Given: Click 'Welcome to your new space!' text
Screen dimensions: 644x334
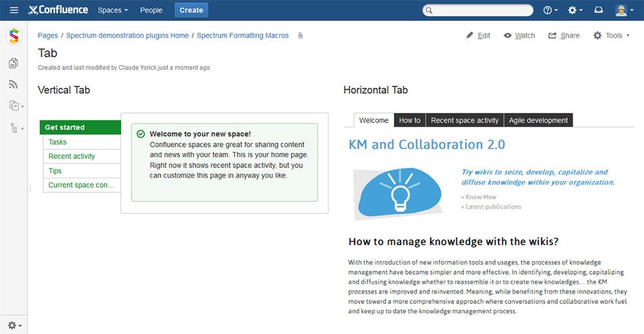Looking at the screenshot, I should point(201,134).
